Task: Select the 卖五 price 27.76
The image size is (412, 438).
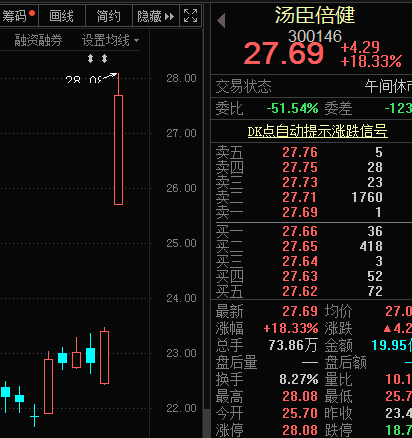Action: pyautogui.click(x=300, y=152)
